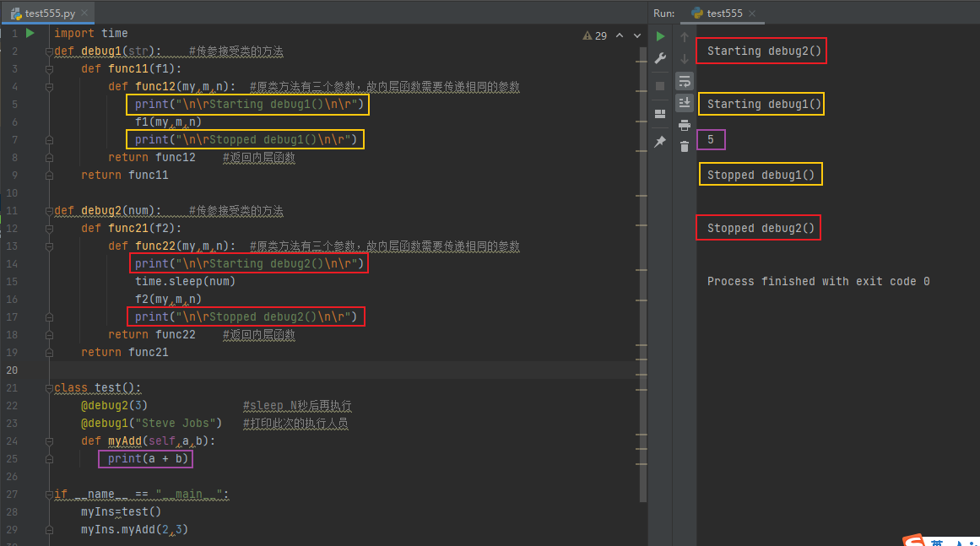Click the down arrow in Run console toolbar
980x546 pixels.
pyautogui.click(x=685, y=59)
